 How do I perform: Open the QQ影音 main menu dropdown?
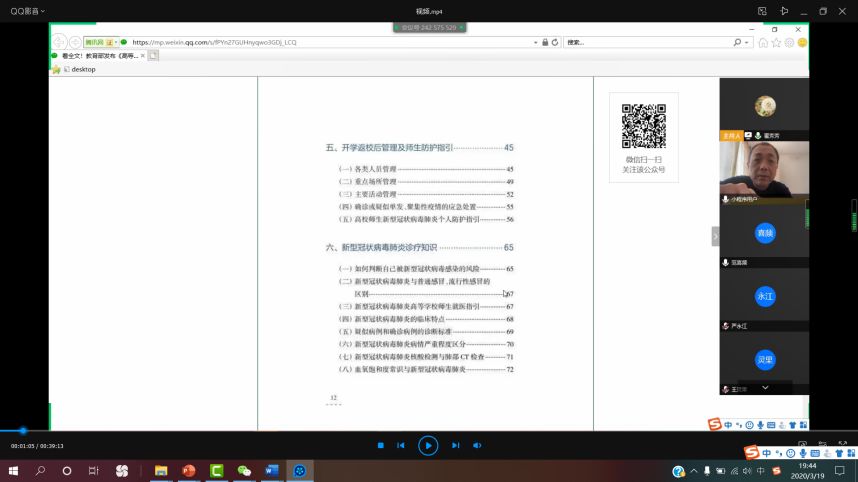[x=27, y=11]
